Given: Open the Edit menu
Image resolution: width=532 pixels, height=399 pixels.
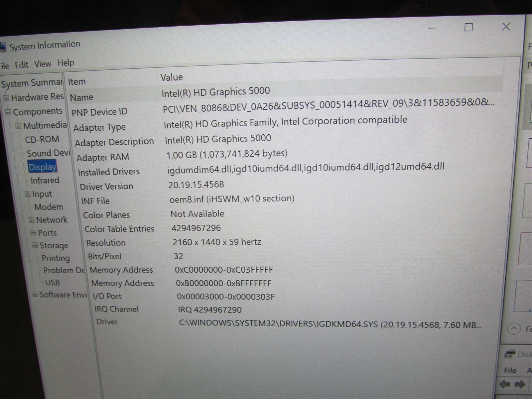Looking at the screenshot, I should 22,65.
